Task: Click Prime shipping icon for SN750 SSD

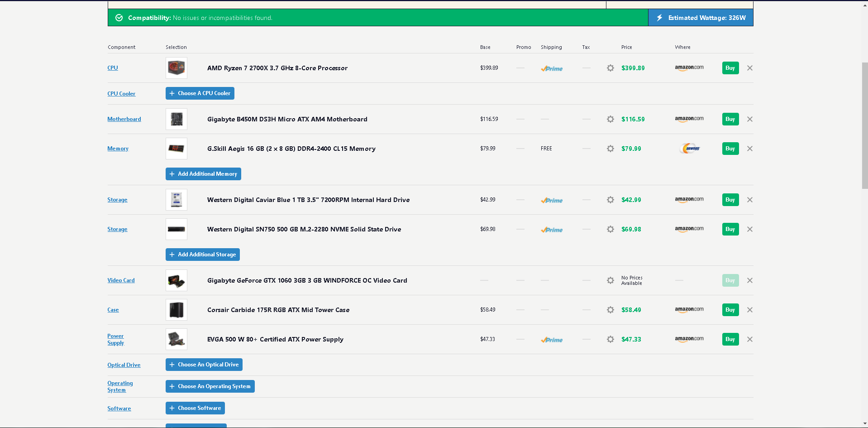Action: [552, 230]
